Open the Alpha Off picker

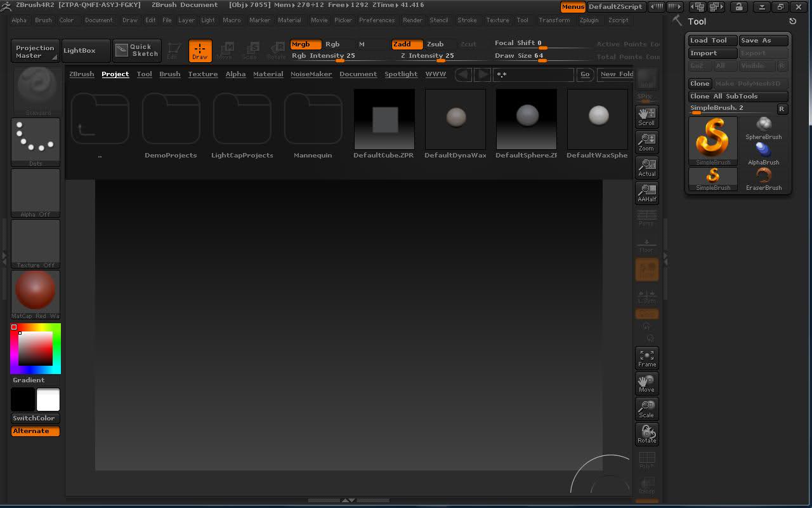(36, 193)
